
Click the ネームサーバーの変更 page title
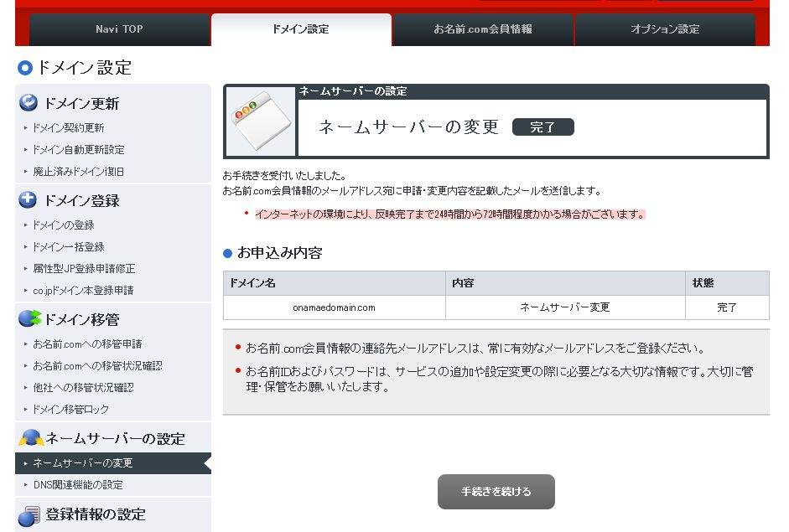click(409, 127)
